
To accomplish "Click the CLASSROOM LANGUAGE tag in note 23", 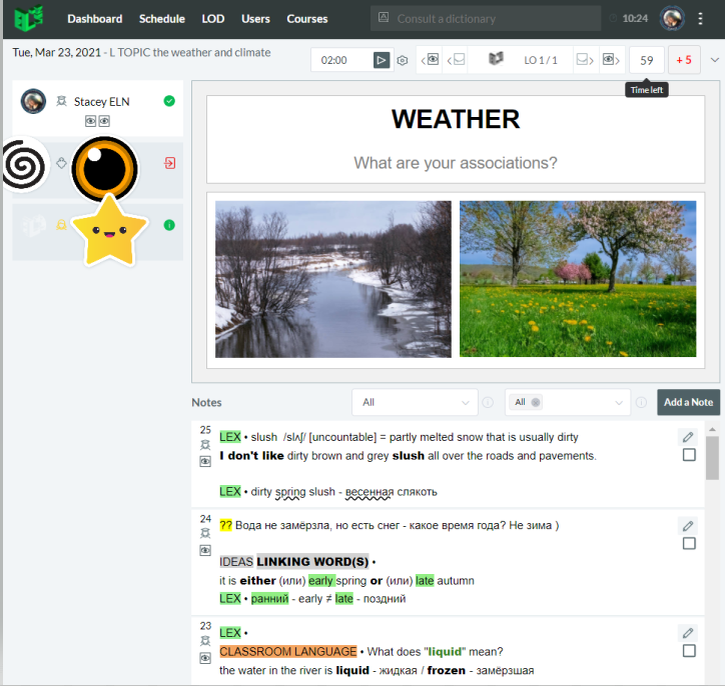I will coord(288,651).
